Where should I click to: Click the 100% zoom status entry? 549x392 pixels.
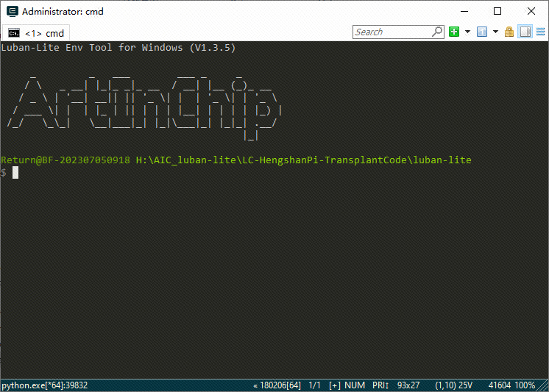[x=525, y=385]
